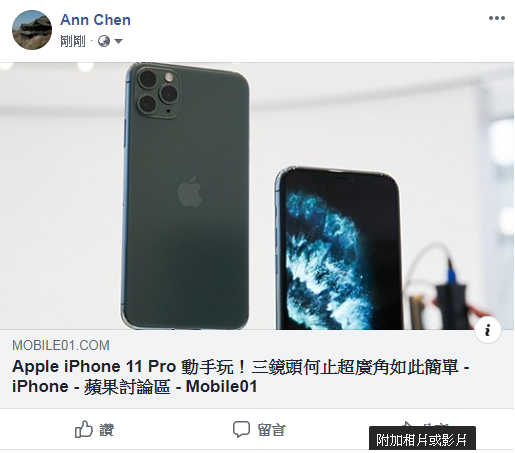Viewport: 515px width, 453px height.
Task: Open the Apple iPhone 11 Pro article headline
Action: pos(241,377)
